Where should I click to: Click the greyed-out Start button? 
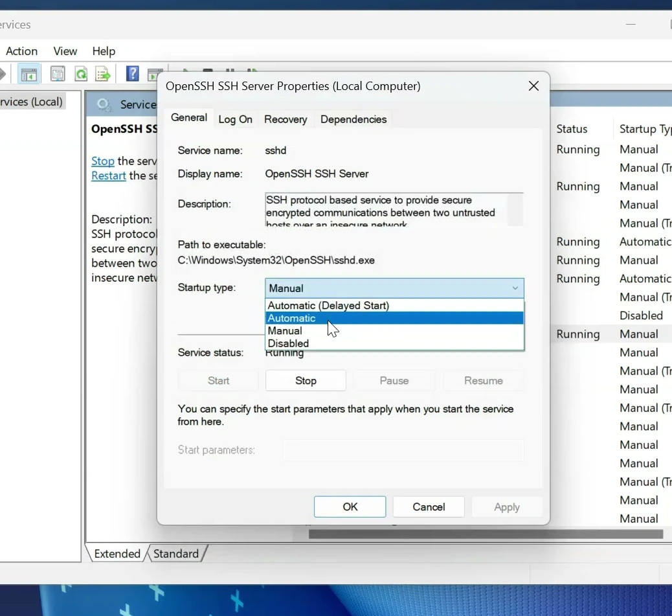(x=219, y=381)
